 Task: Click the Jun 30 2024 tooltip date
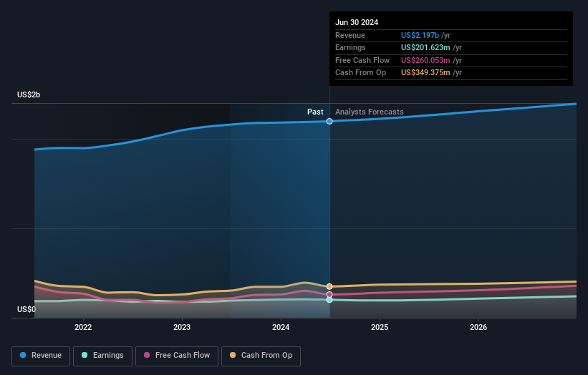pyautogui.click(x=357, y=22)
